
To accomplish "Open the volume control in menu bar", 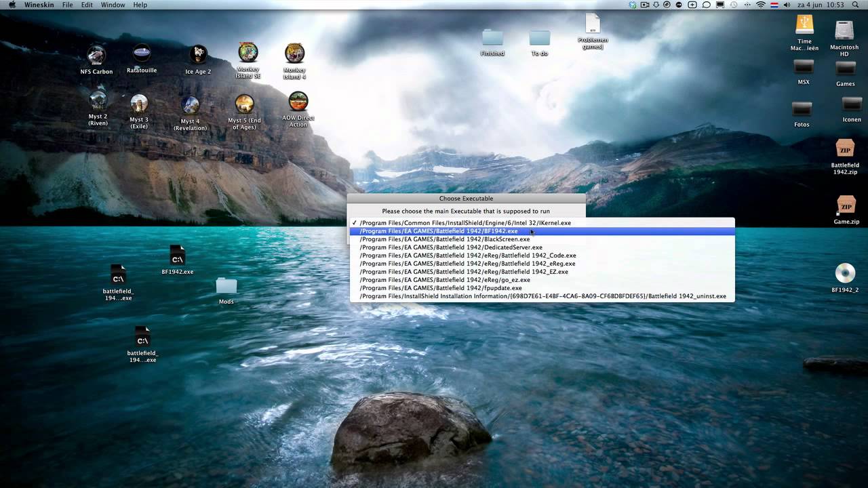I will pos(787,5).
